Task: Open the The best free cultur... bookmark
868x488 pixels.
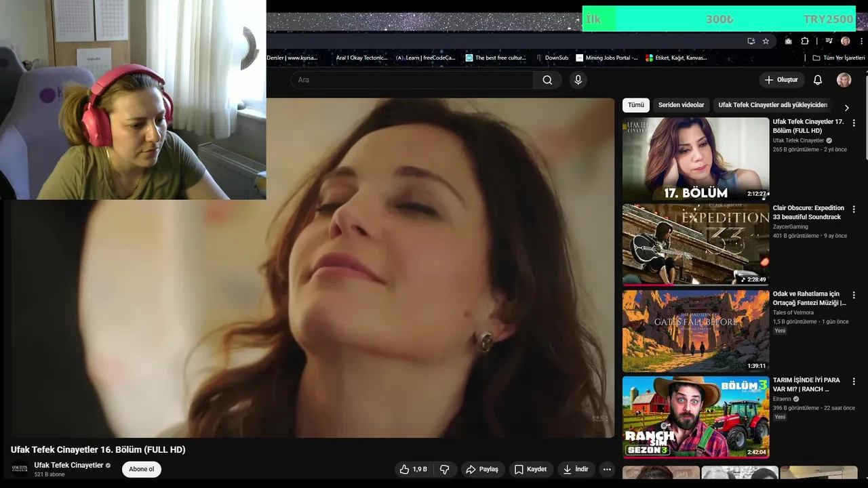Action: click(496, 58)
